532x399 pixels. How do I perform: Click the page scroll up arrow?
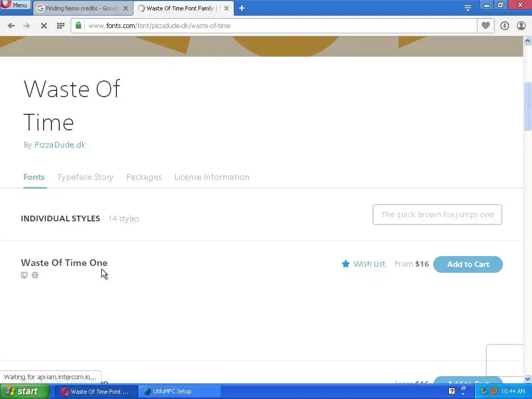tap(528, 41)
